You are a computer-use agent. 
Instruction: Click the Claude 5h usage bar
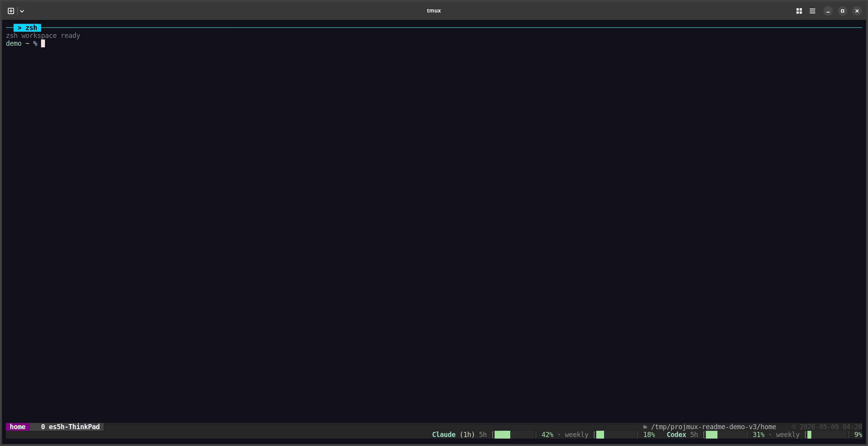514,435
